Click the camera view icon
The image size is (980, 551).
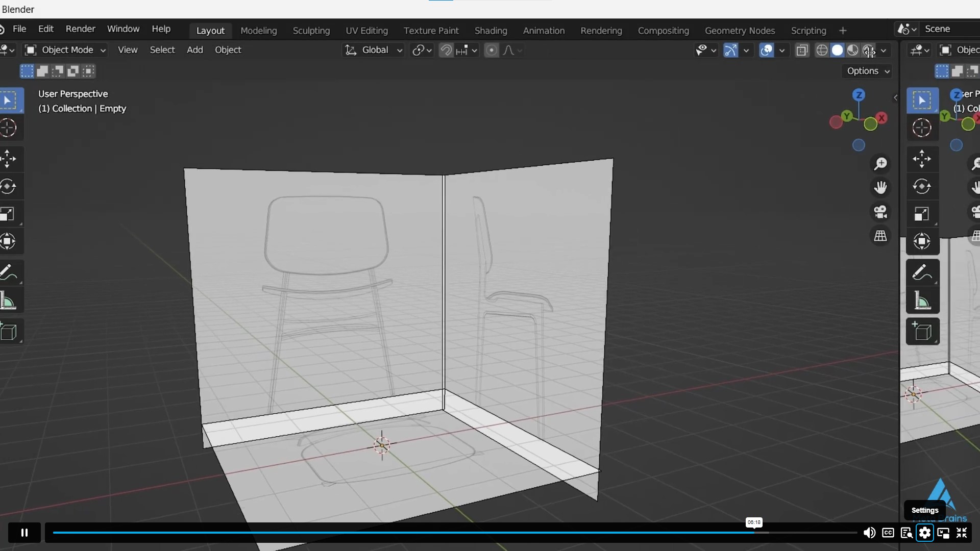coord(880,211)
